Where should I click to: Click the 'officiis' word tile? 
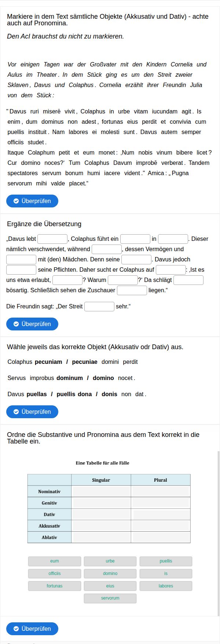point(55,574)
